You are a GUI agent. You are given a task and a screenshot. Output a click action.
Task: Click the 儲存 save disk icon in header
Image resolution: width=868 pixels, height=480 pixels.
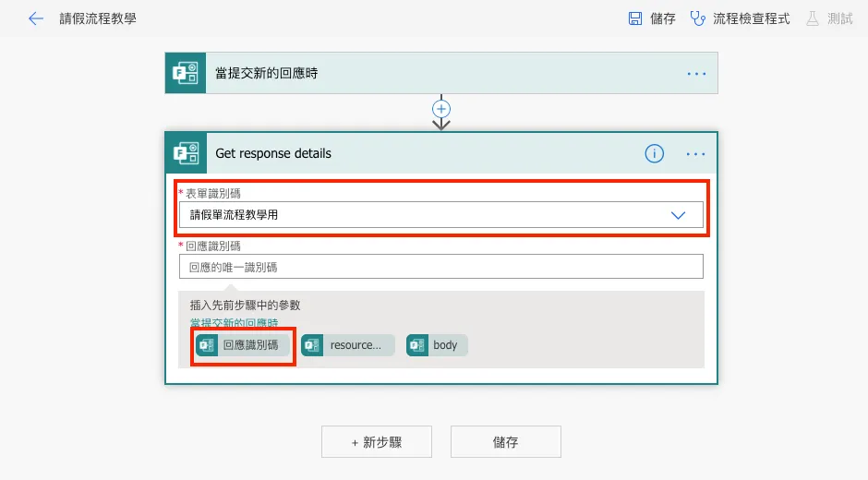coord(635,18)
